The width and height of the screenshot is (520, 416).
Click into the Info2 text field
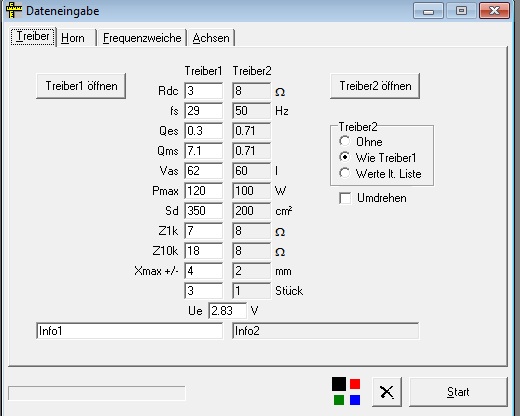(326, 331)
